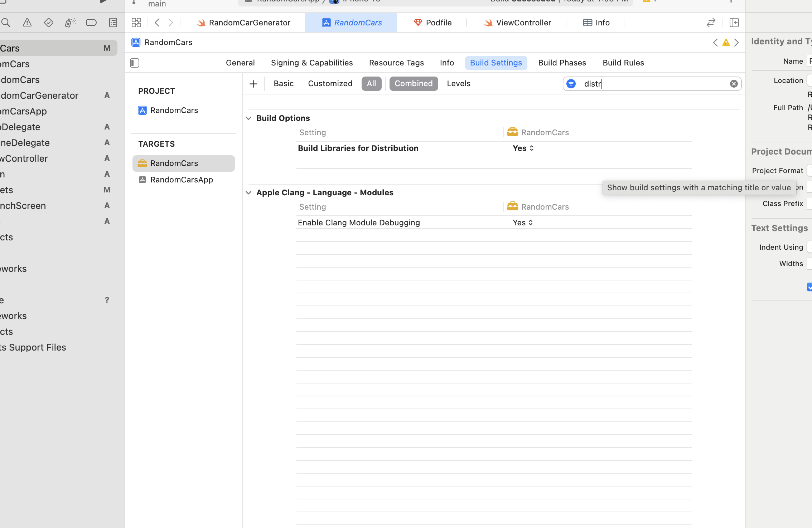This screenshot has height=528, width=812.
Task: Select the RandomCarsApp target
Action: 182,180
